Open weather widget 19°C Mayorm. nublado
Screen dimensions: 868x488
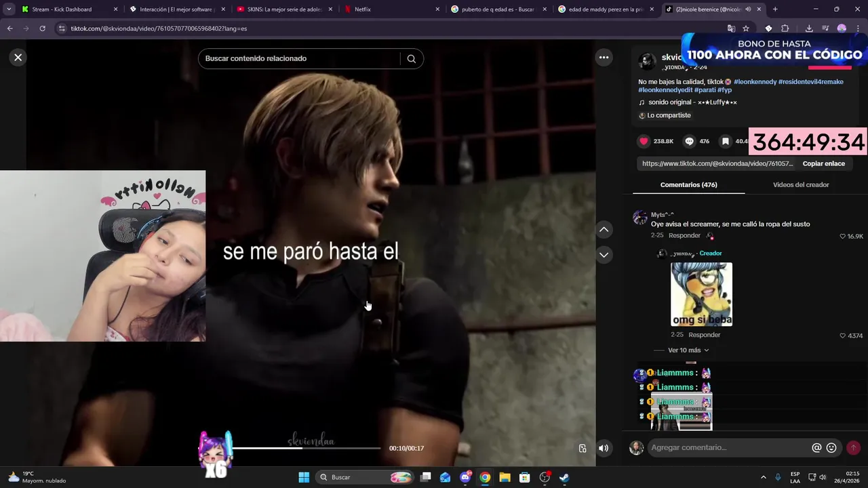pyautogui.click(x=37, y=477)
